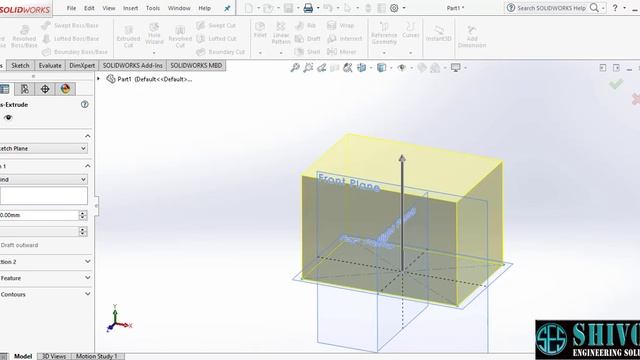
Task: Open Hide/Show Items eye dropdown
Action: pyautogui.click(x=402, y=68)
